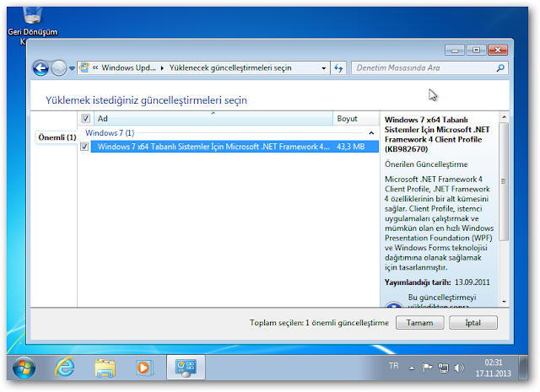The width and height of the screenshot is (540, 392).
Task: Uncheck the .NET Framework 4 update checkbox
Action: click(x=84, y=147)
